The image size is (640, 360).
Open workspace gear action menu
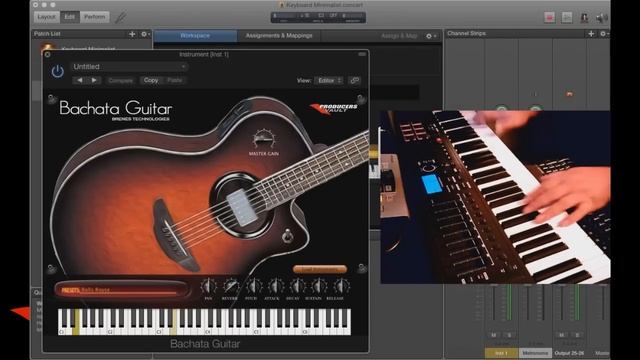coord(431,36)
